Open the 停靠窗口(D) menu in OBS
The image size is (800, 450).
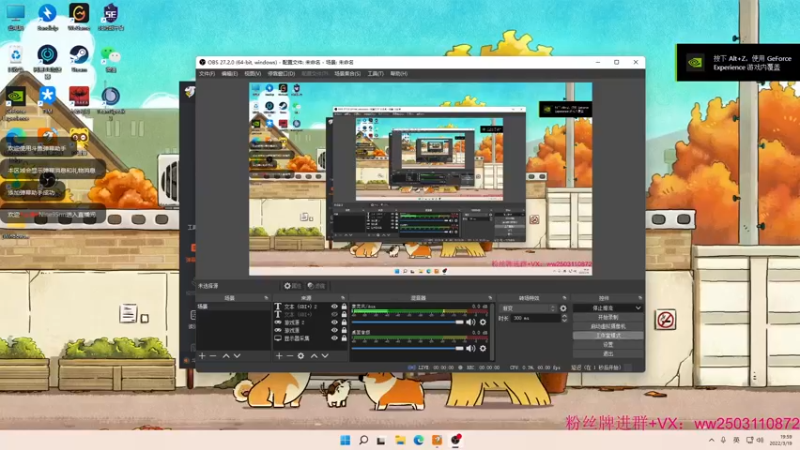[x=281, y=74]
